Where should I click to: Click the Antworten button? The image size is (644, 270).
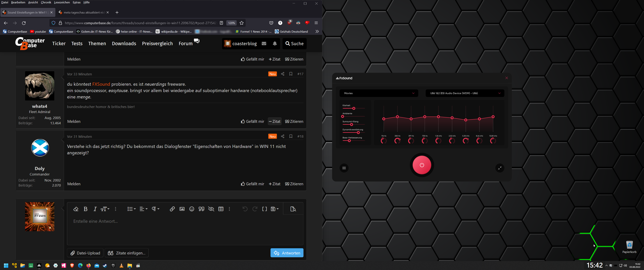pyautogui.click(x=287, y=253)
